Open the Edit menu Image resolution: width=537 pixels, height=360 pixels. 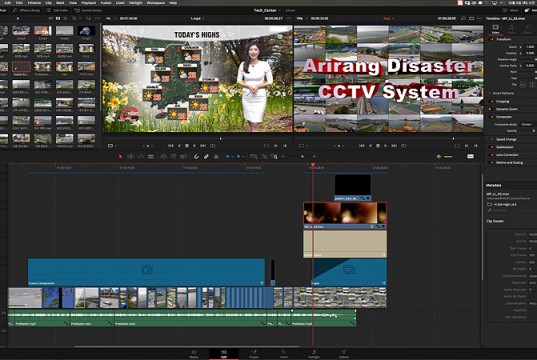point(8,3)
